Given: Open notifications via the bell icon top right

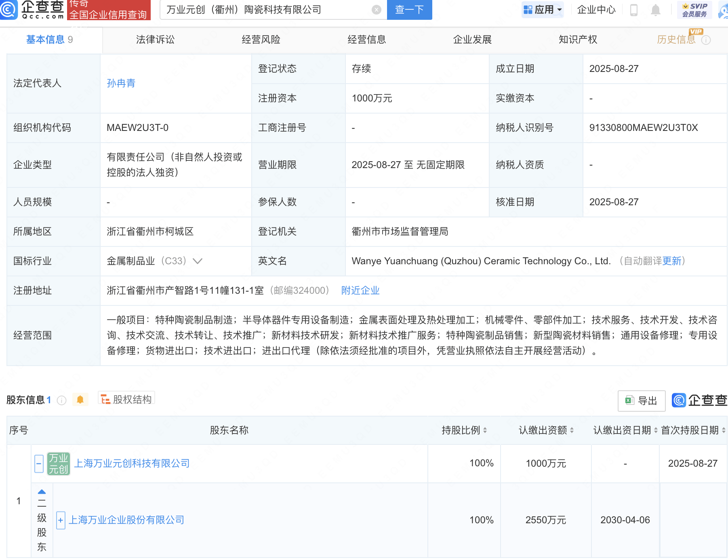Looking at the screenshot, I should pos(656,11).
